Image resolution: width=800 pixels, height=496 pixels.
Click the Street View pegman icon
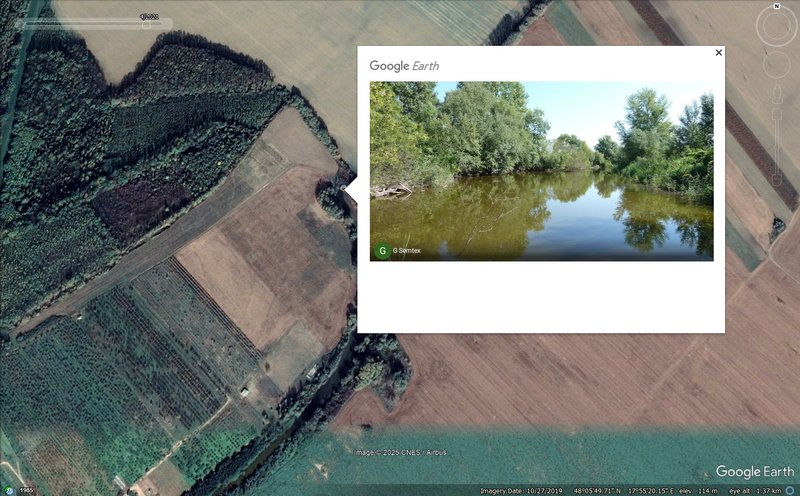coord(777,94)
